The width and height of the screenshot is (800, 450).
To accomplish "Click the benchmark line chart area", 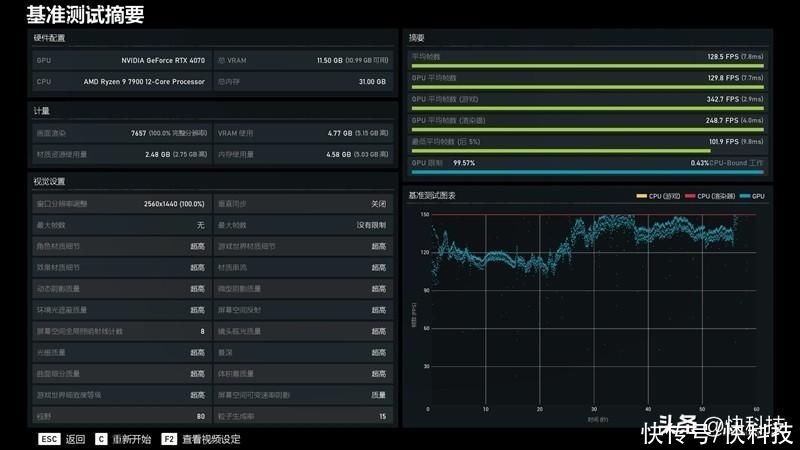I will coord(594,310).
